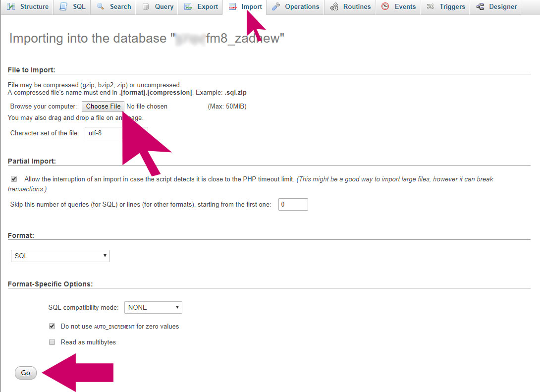Disable allow interruption of import checkbox
This screenshot has height=392, width=540.
(14, 179)
